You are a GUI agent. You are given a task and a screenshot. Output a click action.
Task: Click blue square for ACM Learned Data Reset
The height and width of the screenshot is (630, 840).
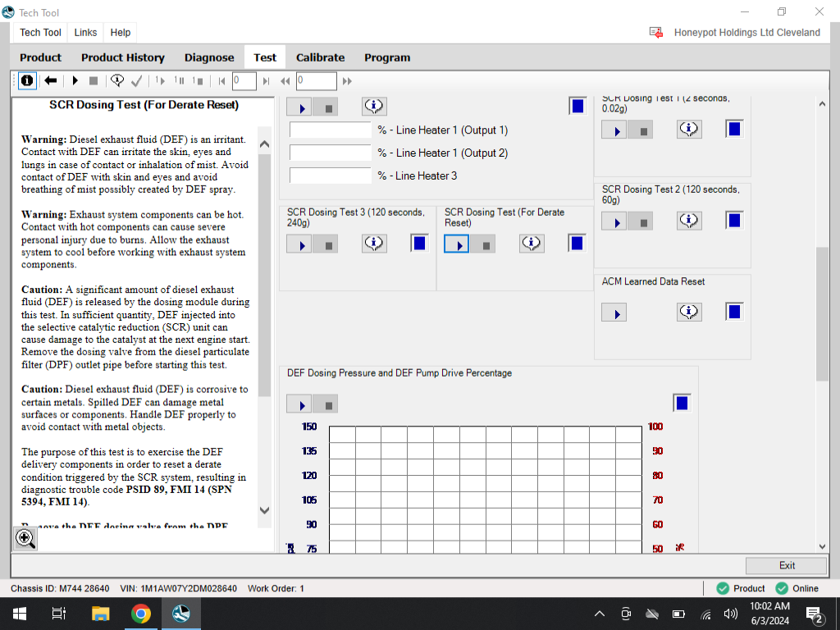(x=734, y=313)
